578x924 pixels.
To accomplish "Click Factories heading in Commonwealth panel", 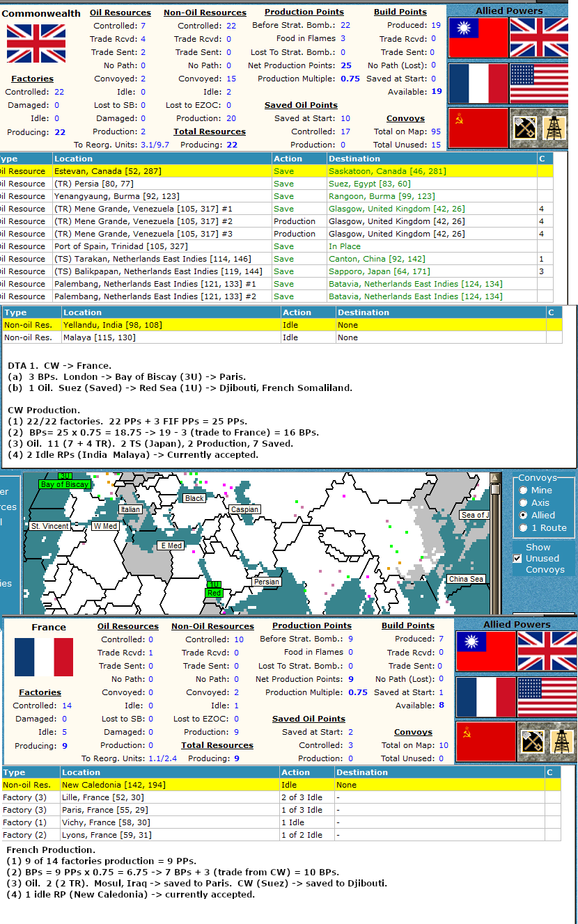I will [32, 79].
